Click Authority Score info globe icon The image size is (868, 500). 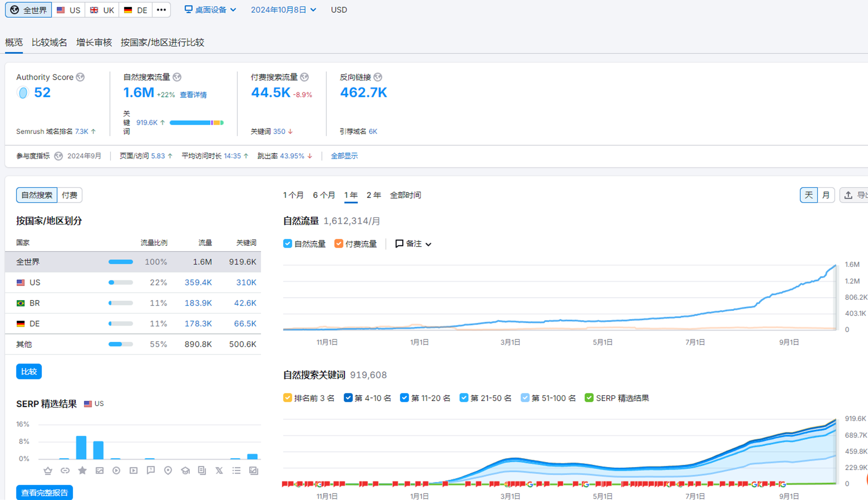point(80,77)
